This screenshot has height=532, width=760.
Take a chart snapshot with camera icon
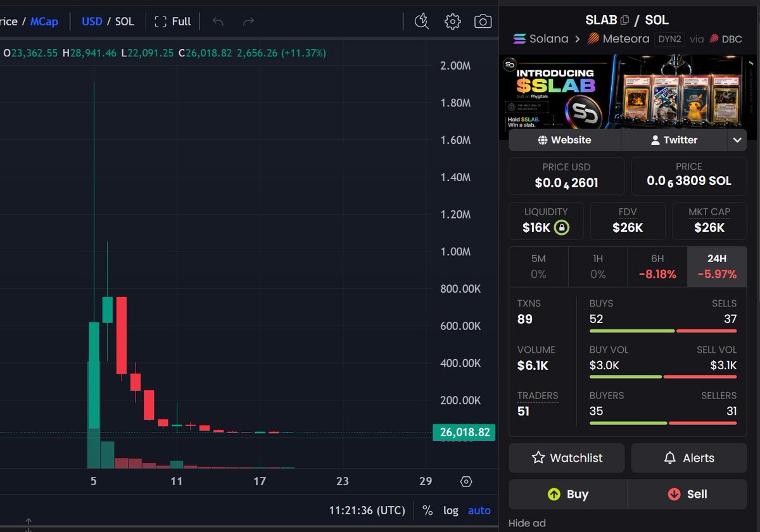click(483, 22)
